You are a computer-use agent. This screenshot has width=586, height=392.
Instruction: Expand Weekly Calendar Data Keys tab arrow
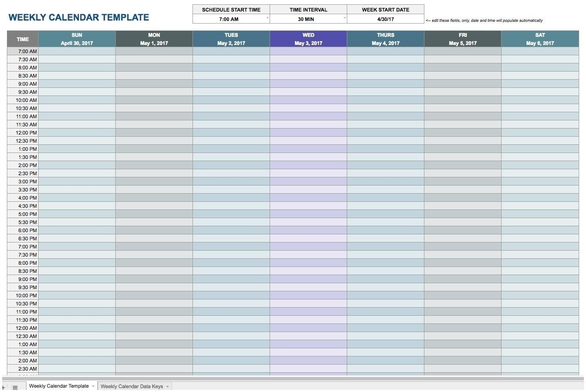[x=167, y=386]
